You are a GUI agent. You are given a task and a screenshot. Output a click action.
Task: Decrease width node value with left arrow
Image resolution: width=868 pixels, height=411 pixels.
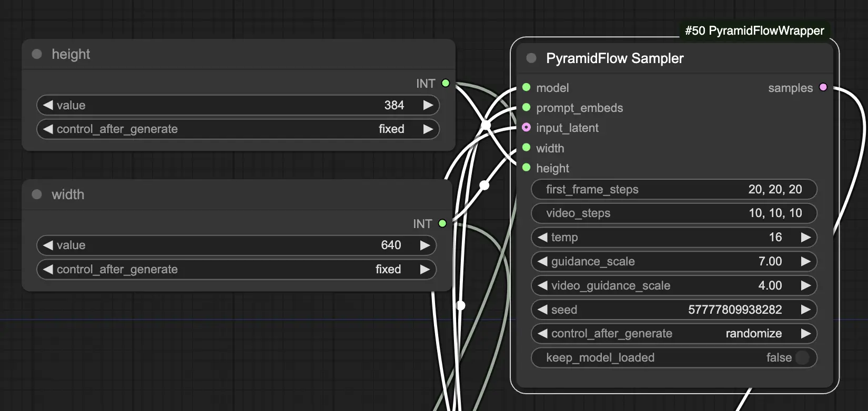[48, 245]
